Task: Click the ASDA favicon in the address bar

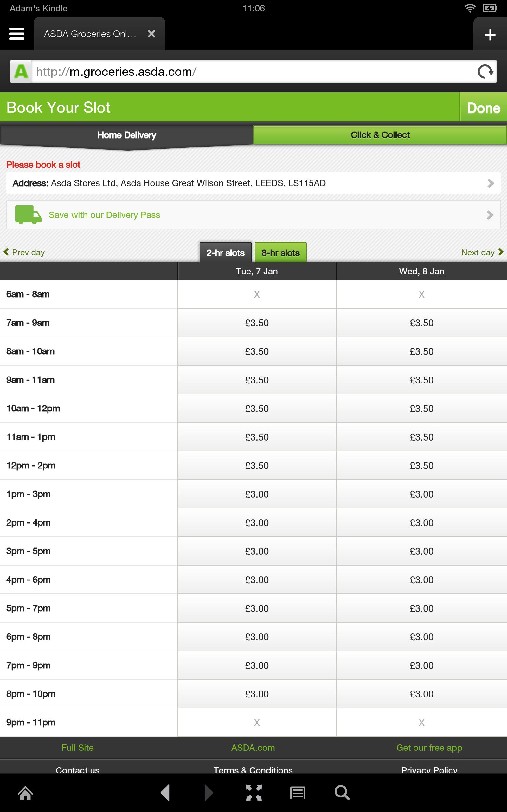Action: (x=21, y=71)
